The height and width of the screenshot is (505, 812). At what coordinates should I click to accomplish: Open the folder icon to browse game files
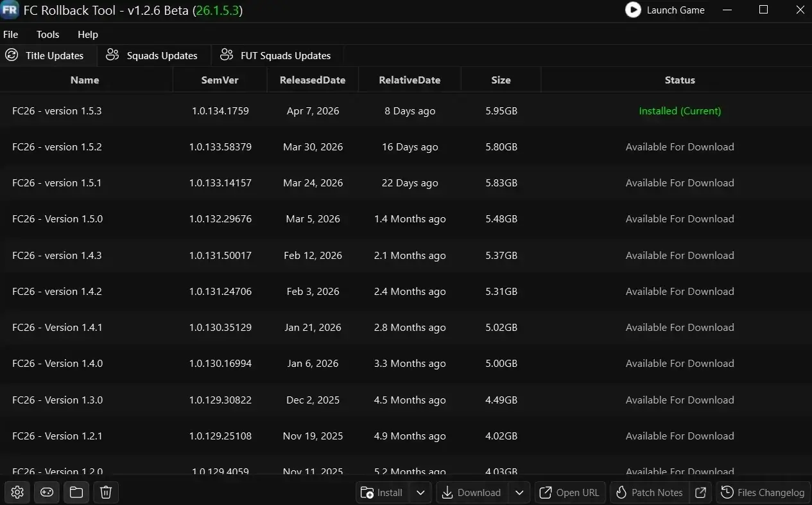point(76,492)
